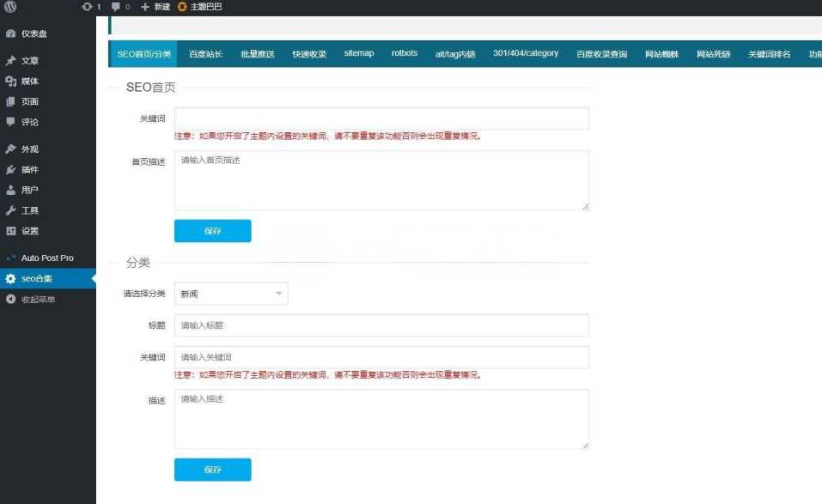
Task: Open the sitemap tab
Action: (359, 52)
